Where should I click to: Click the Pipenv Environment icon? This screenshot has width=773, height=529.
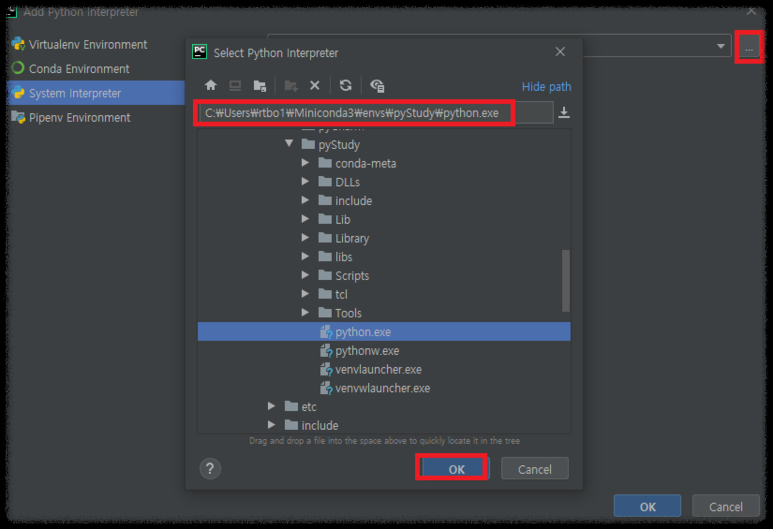[x=18, y=117]
